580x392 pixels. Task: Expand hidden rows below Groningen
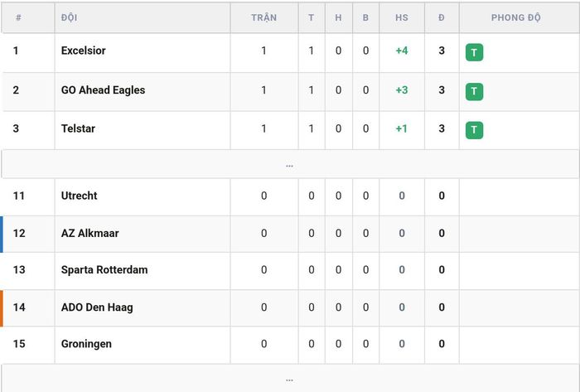[x=290, y=379]
